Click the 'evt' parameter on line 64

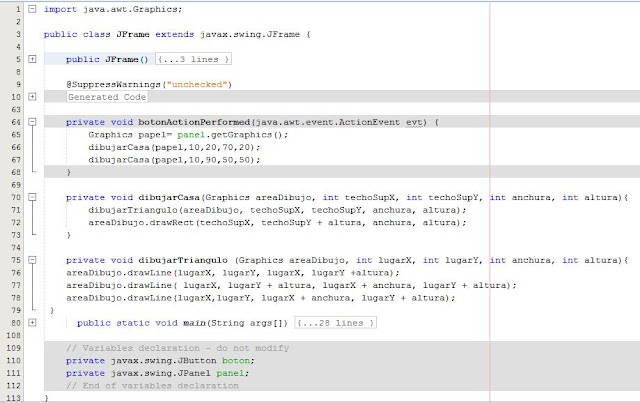pos(414,122)
